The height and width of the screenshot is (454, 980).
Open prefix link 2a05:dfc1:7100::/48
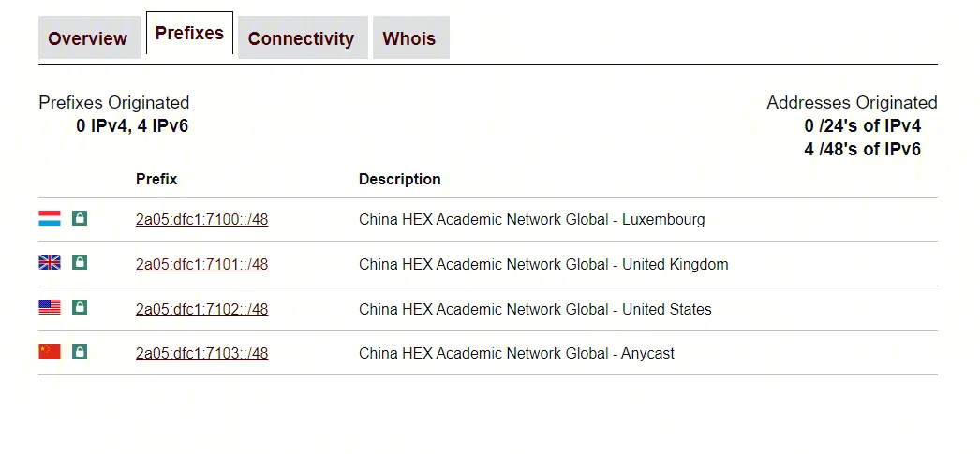pyautogui.click(x=201, y=220)
